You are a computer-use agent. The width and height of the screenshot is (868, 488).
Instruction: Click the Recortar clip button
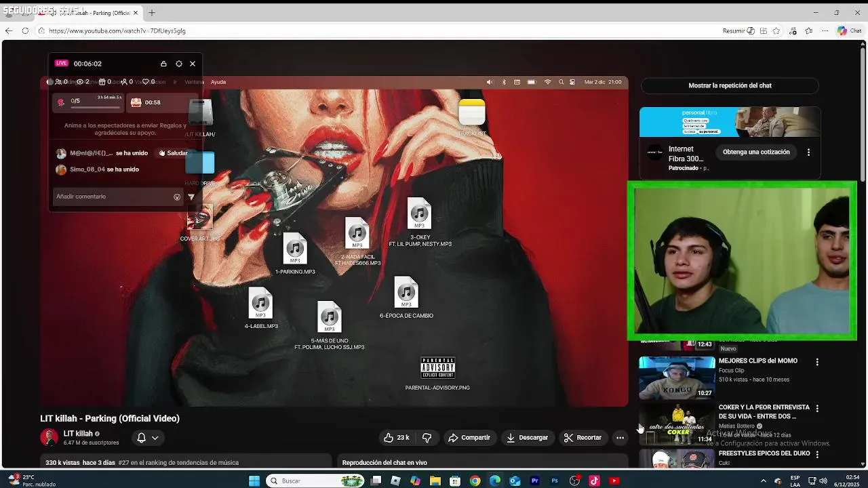(583, 438)
